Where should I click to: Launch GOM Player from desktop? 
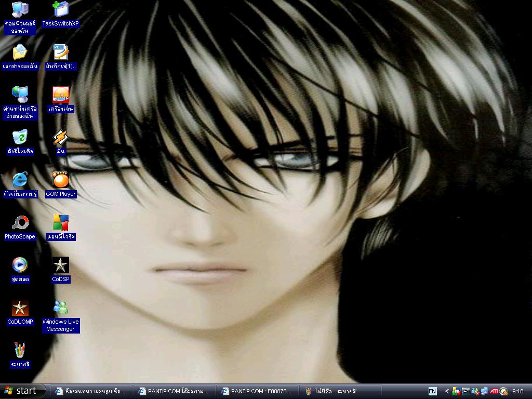coord(61,185)
